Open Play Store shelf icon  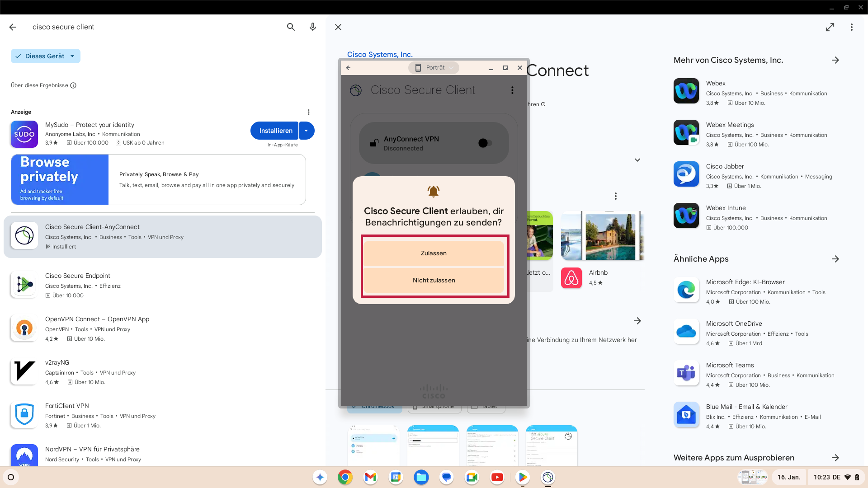point(522,477)
